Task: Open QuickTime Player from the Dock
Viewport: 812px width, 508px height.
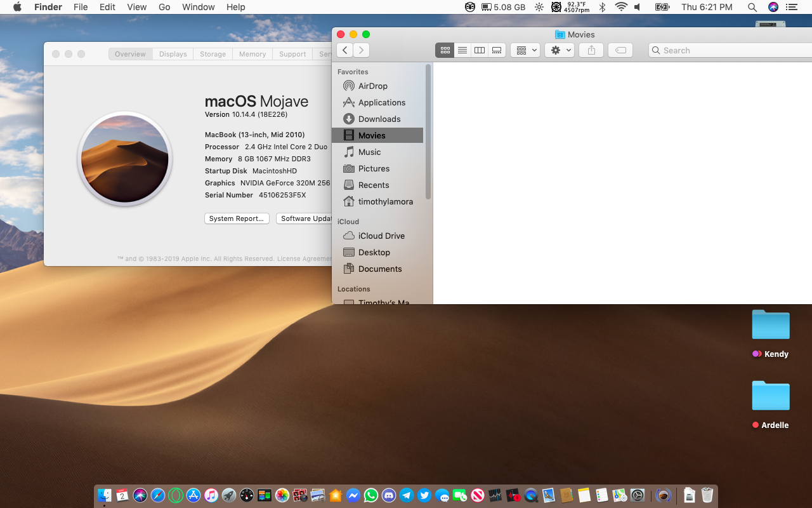Action: 530,495
